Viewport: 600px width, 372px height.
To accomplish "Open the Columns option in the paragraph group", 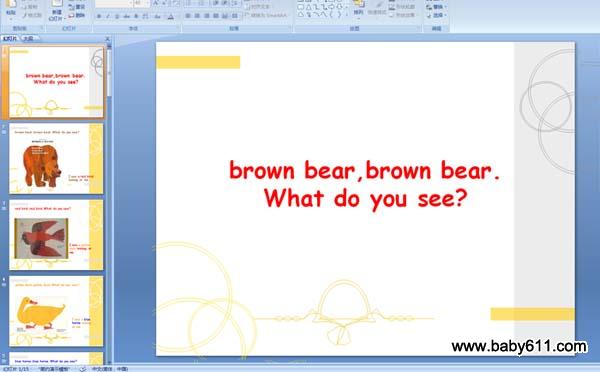I will click(235, 16).
